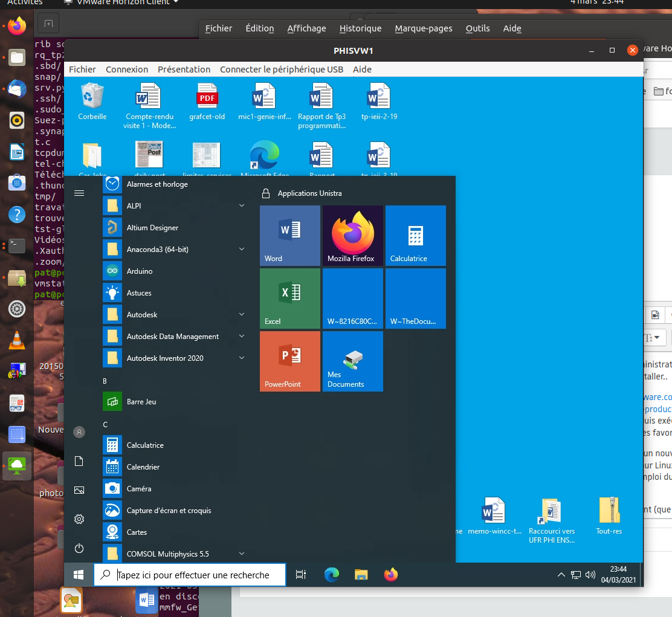Open Connecter le périphérique USB menu

point(282,69)
